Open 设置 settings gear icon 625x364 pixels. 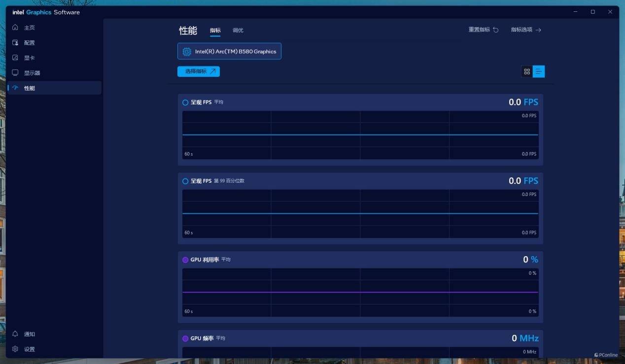pos(15,349)
